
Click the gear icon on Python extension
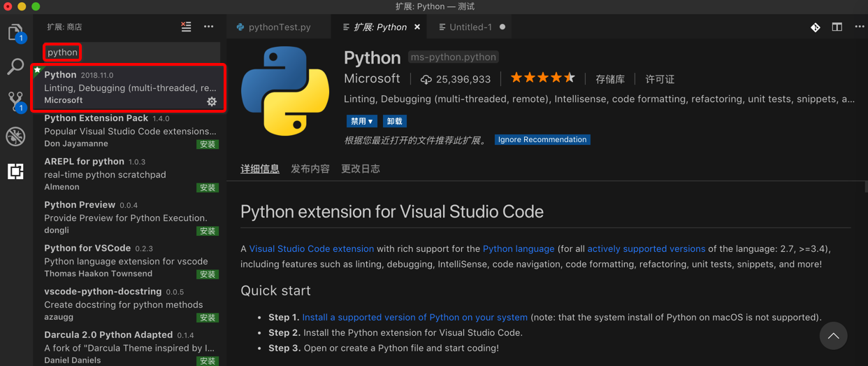click(212, 101)
